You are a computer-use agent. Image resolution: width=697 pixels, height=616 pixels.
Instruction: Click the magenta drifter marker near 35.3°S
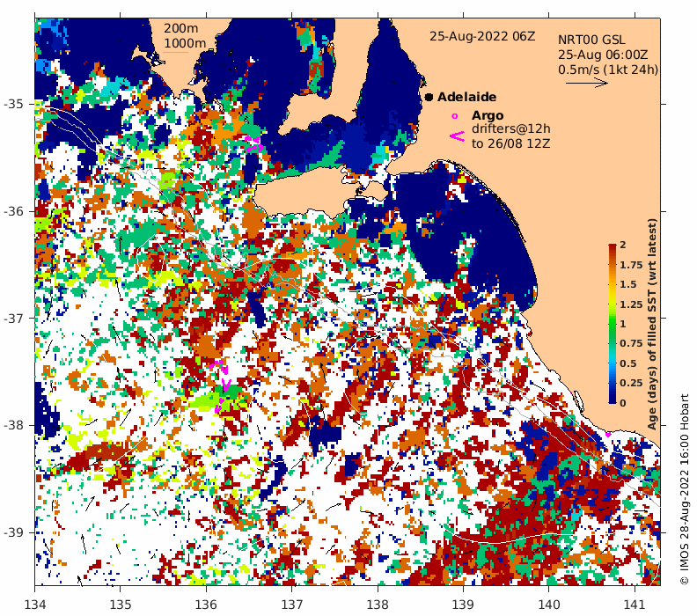click(x=253, y=141)
